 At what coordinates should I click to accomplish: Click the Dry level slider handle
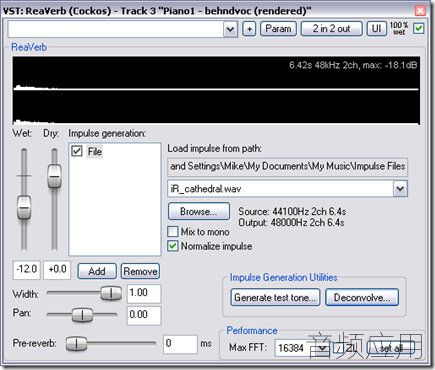click(x=54, y=176)
